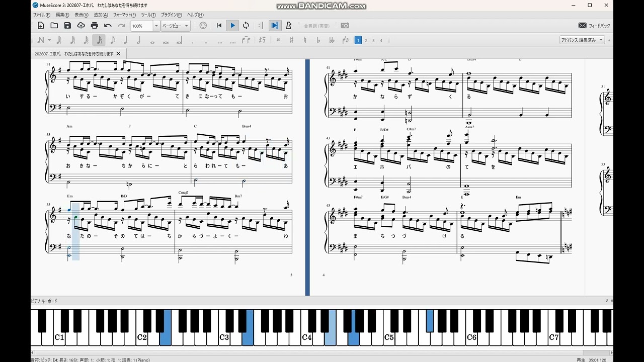This screenshot has width=644, height=362.
Task: Open the ページビュー view mode dropdown
Action: (175, 26)
